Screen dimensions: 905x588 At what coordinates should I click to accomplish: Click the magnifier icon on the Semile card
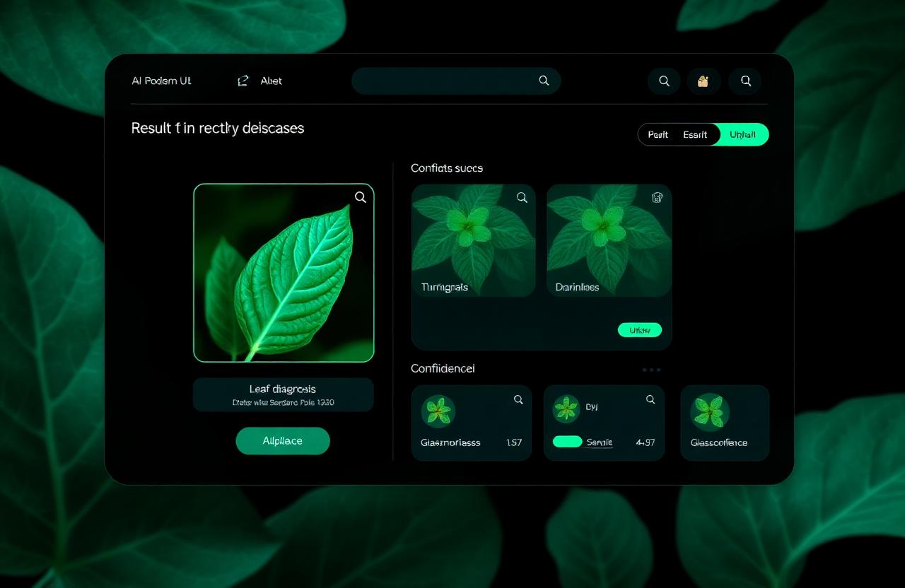coord(650,400)
